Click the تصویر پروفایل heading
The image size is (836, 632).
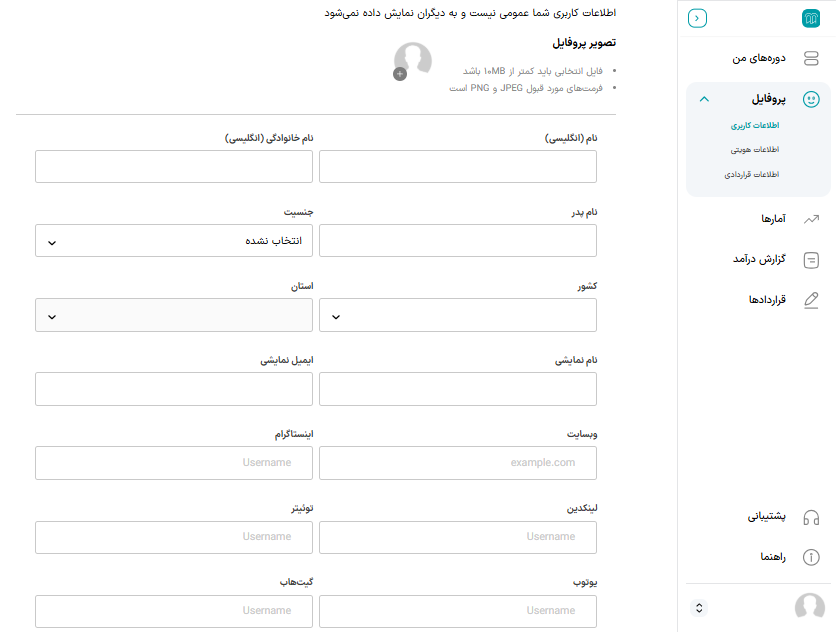point(584,43)
